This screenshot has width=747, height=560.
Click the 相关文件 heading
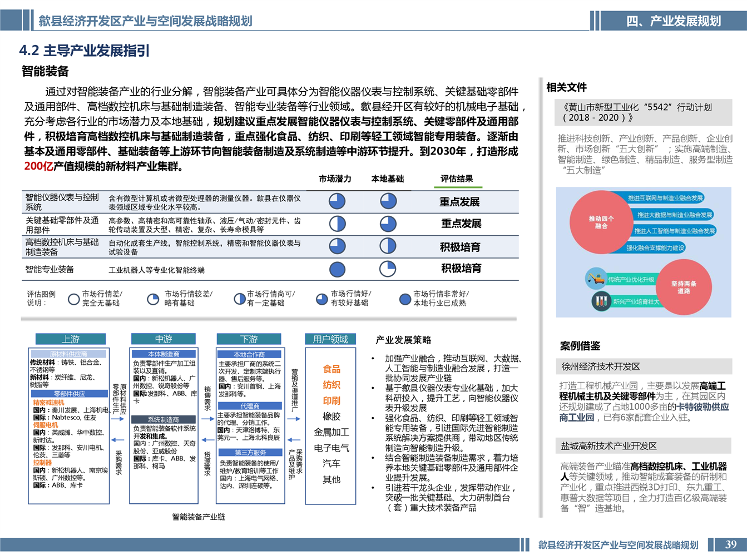pyautogui.click(x=566, y=87)
